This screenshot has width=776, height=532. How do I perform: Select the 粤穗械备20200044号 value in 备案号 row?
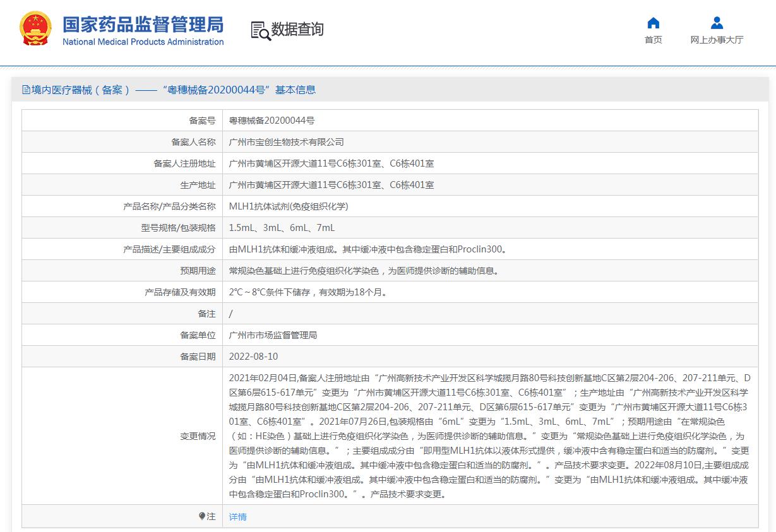[x=272, y=121]
